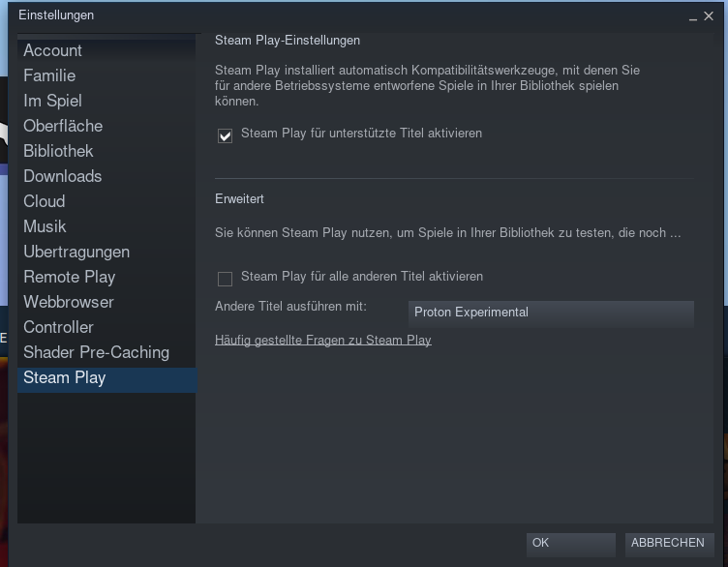
Task: Select Familie in the sidebar
Action: pyautogui.click(x=49, y=75)
